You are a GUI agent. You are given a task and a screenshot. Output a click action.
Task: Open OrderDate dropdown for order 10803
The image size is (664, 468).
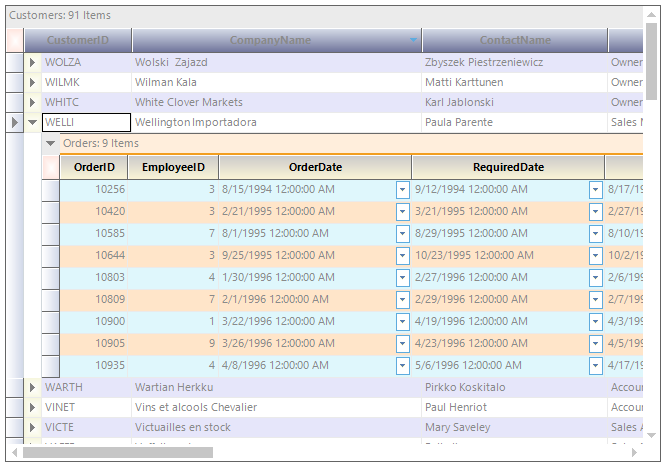pos(403,277)
